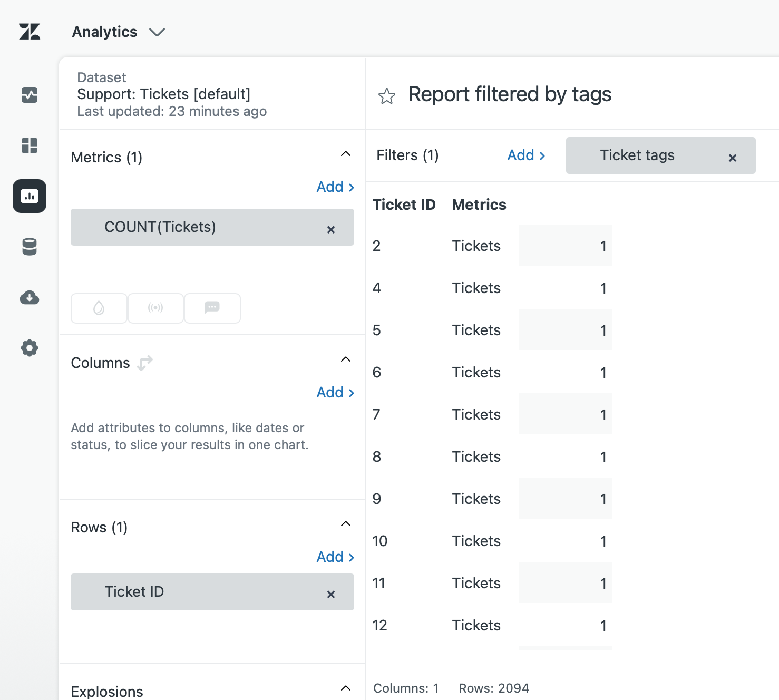The height and width of the screenshot is (700, 779).
Task: Open the Ticket tags filter
Action: 637,155
